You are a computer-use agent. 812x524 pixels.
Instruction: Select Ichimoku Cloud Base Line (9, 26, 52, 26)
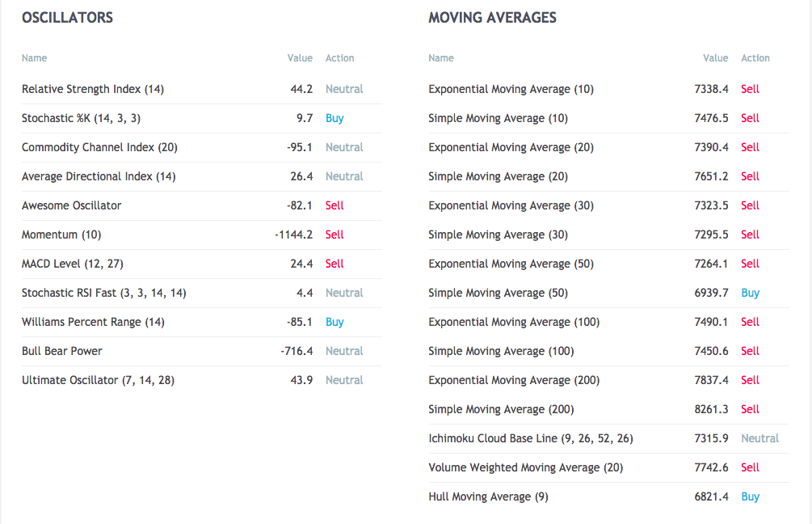531,438
